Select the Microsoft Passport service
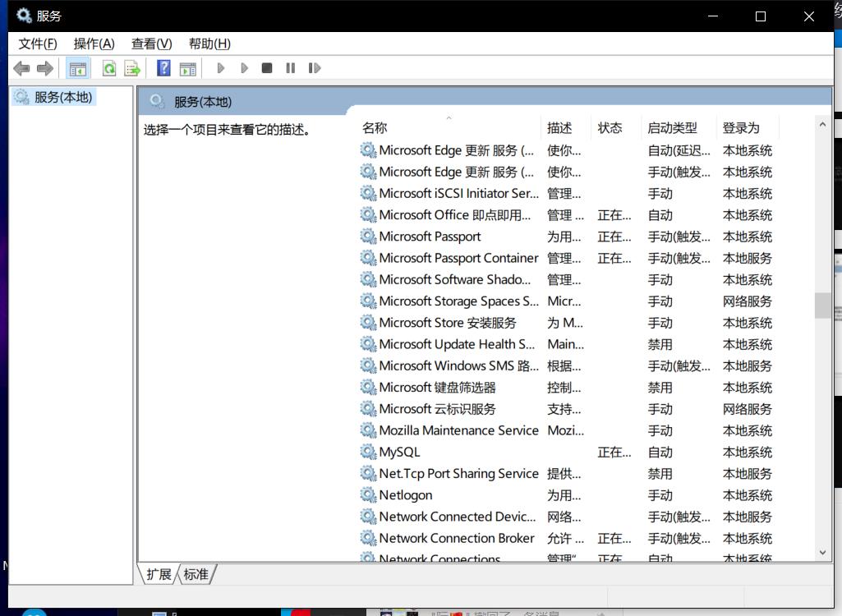The image size is (842, 616). point(567,237)
